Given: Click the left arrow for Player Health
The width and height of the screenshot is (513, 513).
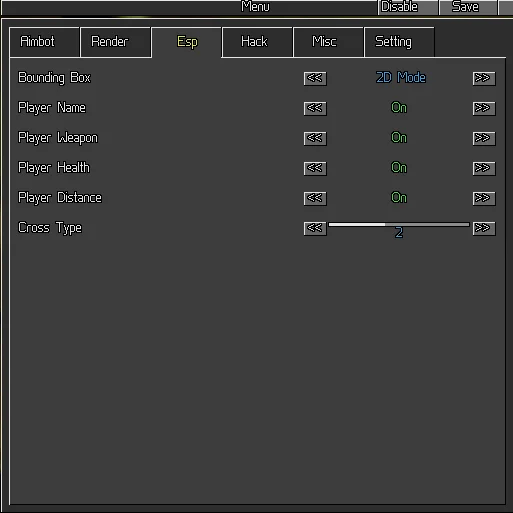Looking at the screenshot, I should [315, 168].
